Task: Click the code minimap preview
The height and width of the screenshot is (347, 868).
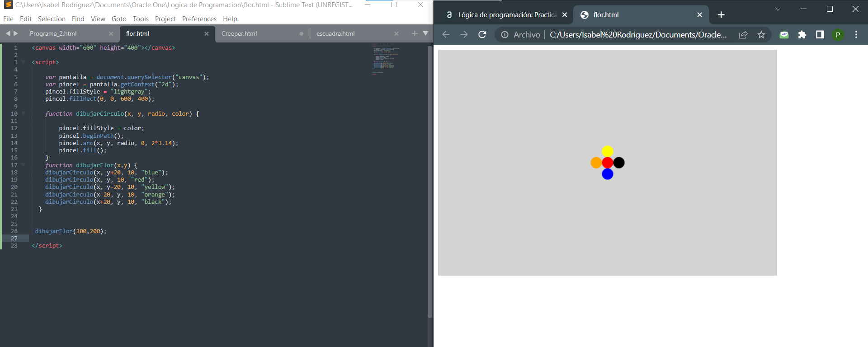Action: point(386,59)
